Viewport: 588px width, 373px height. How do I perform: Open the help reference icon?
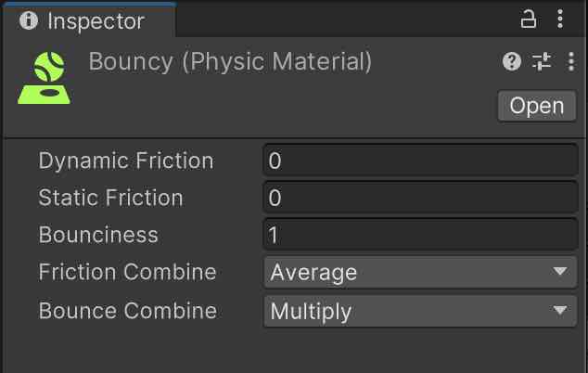click(x=512, y=62)
